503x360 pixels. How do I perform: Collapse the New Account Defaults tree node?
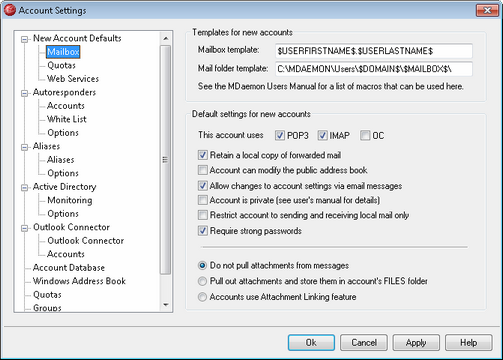pyautogui.click(x=24, y=39)
